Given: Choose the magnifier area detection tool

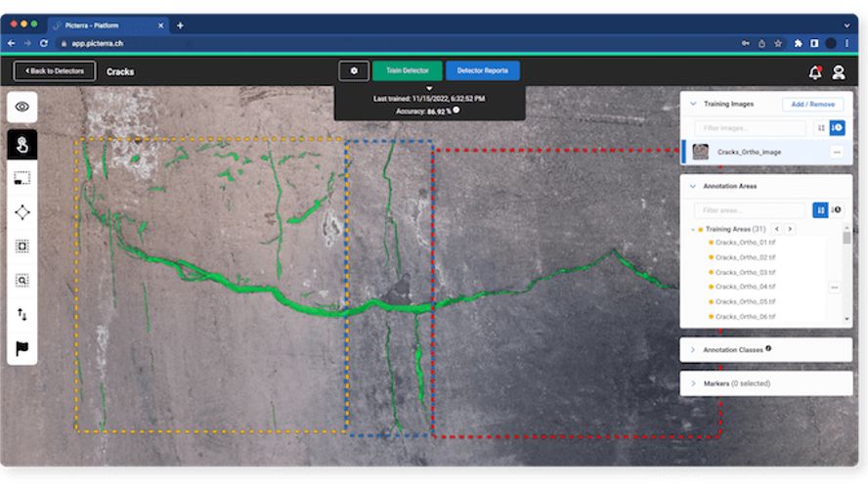Looking at the screenshot, I should (22, 280).
